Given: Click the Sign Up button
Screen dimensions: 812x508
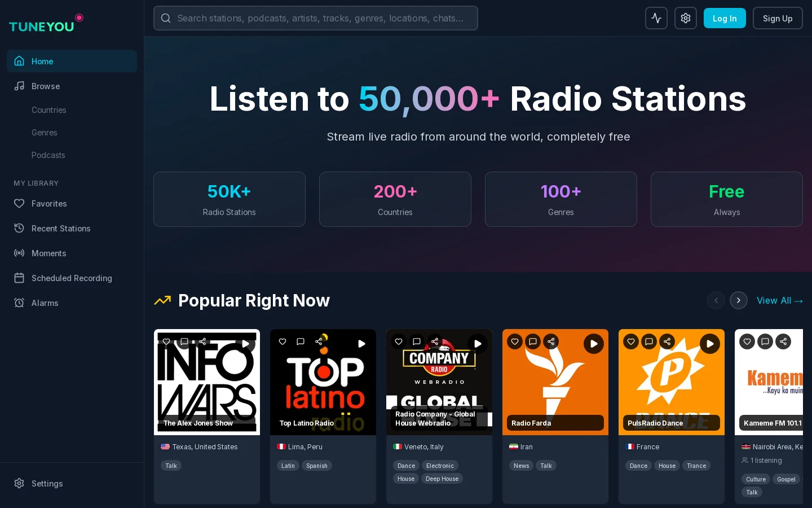Looking at the screenshot, I should click(x=778, y=18).
